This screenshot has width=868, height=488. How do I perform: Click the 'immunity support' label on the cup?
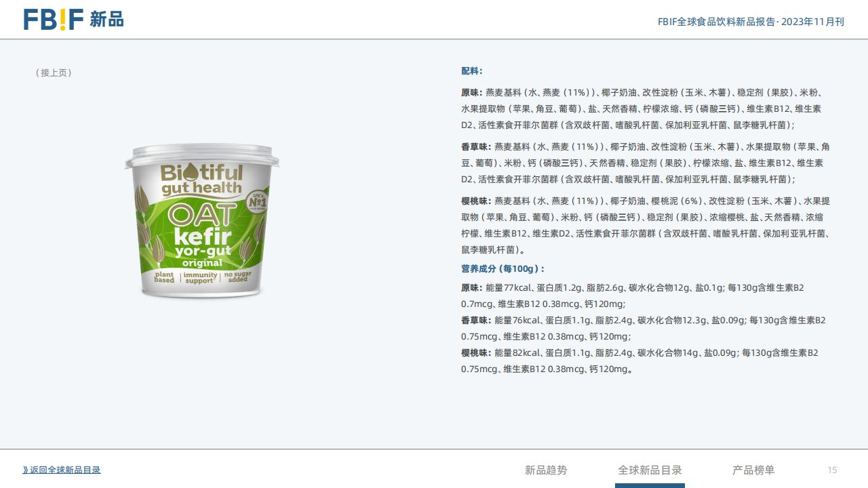click(x=200, y=278)
